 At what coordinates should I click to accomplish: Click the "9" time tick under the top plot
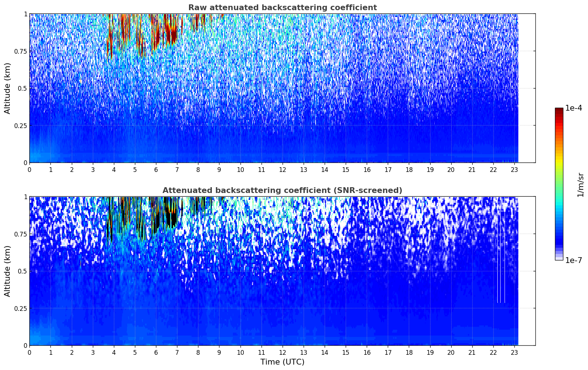point(219,169)
